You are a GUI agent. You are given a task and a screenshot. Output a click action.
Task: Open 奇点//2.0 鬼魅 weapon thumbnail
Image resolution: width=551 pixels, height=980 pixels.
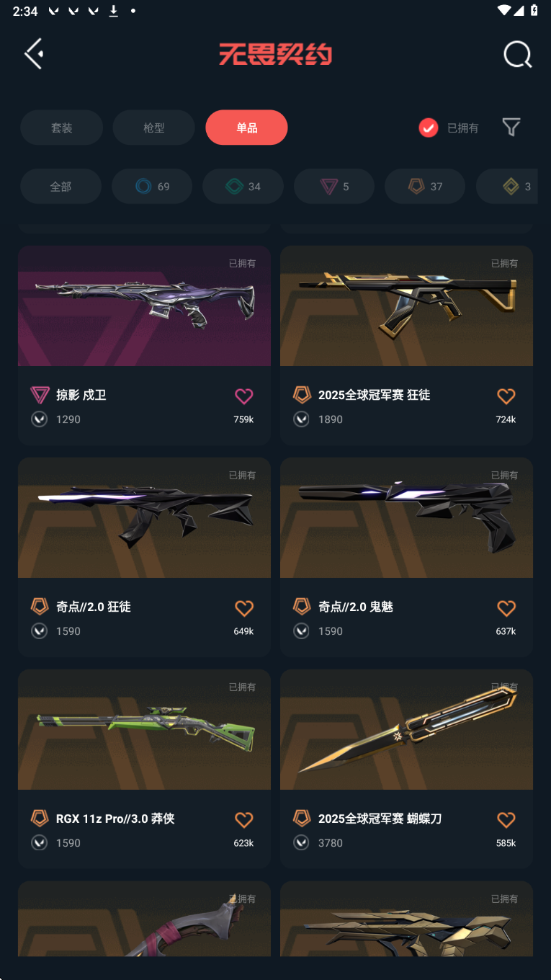point(406,517)
